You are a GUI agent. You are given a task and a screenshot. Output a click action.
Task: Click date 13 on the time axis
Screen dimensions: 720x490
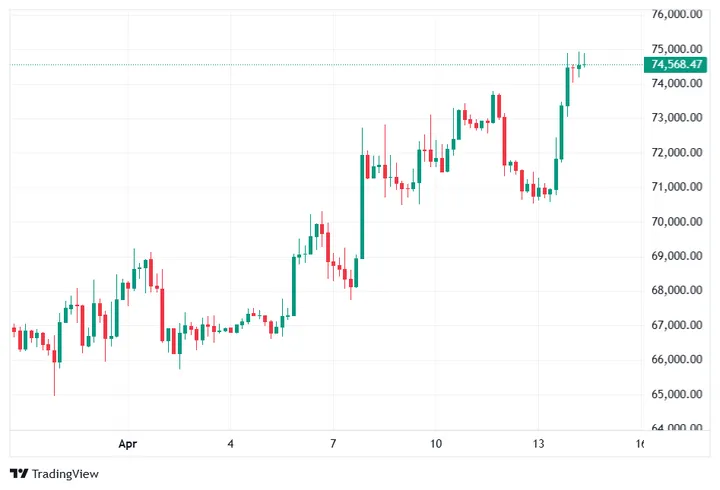click(538, 442)
